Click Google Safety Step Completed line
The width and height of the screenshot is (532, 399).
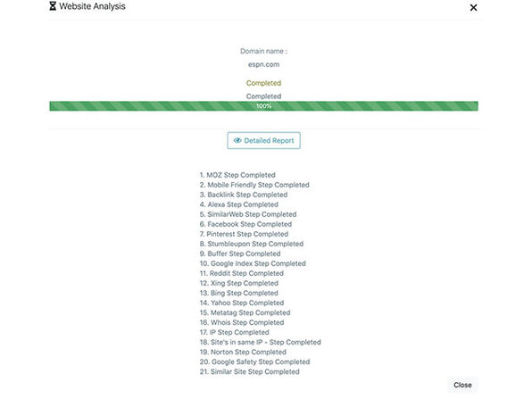[x=254, y=362]
